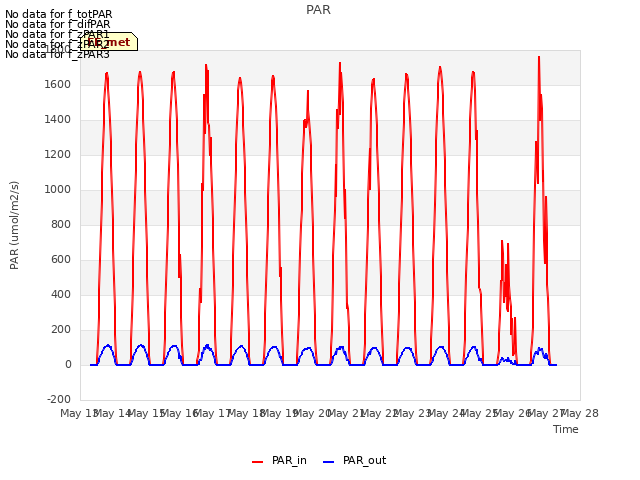Click the 400 y-axis tick label
Screen dimensions: 640x480
(x=61, y=294)
